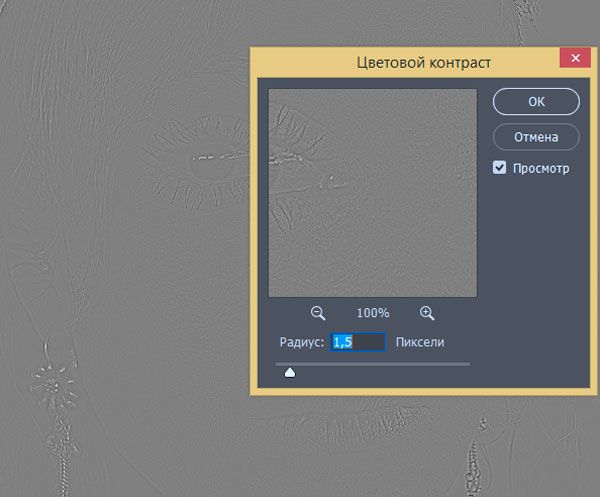Click the far right end of the radius slider track
600x497 pixels.
tap(468, 364)
